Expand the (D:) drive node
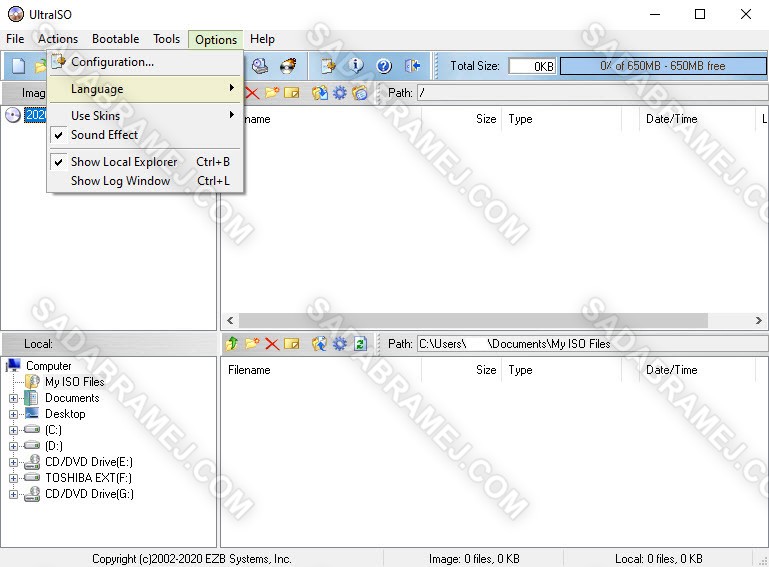The height and width of the screenshot is (567, 769). point(13,446)
